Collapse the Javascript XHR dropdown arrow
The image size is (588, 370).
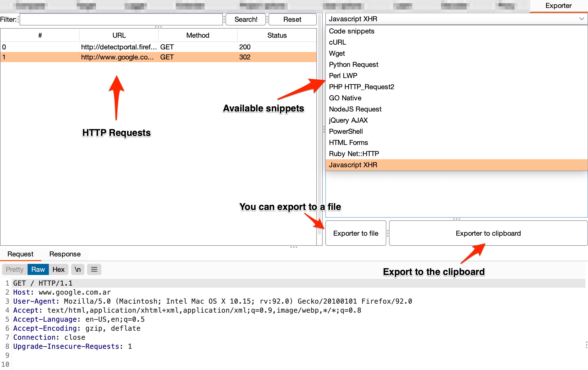click(x=581, y=19)
